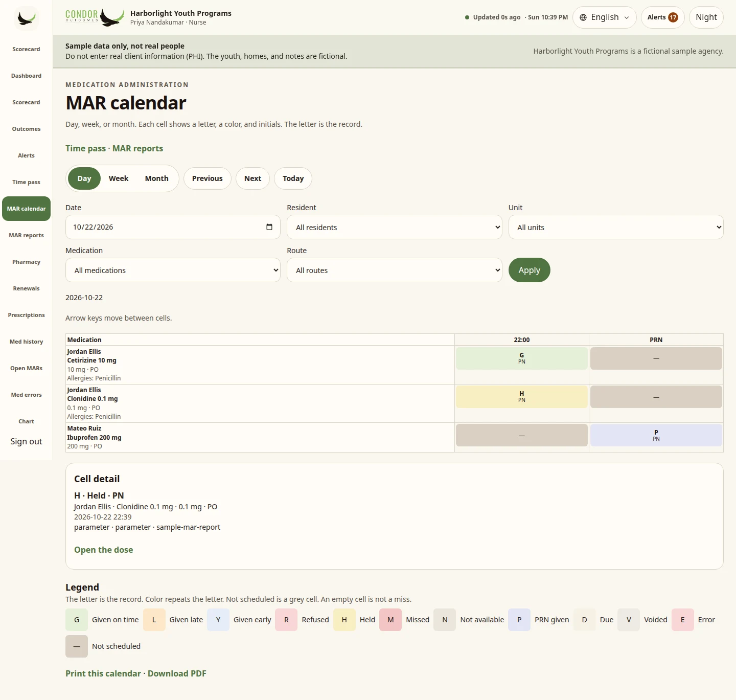
Task: Click the E Error legend swatch
Action: click(x=683, y=620)
